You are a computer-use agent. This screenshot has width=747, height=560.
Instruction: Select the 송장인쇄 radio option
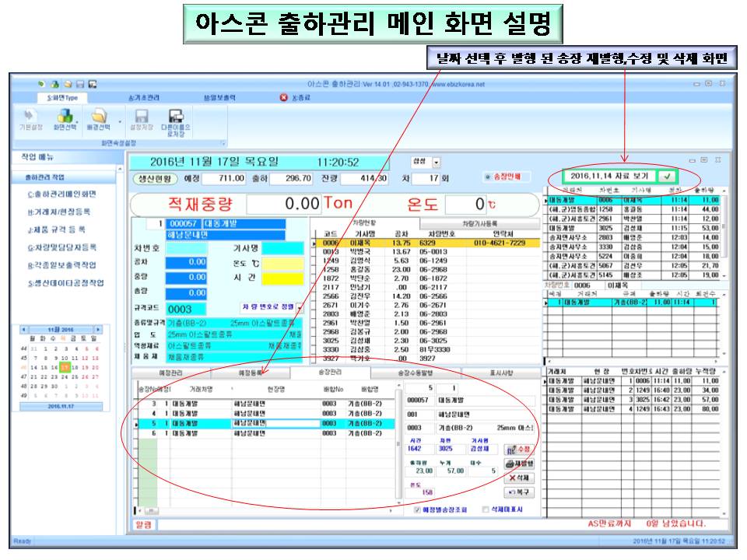click(x=487, y=177)
